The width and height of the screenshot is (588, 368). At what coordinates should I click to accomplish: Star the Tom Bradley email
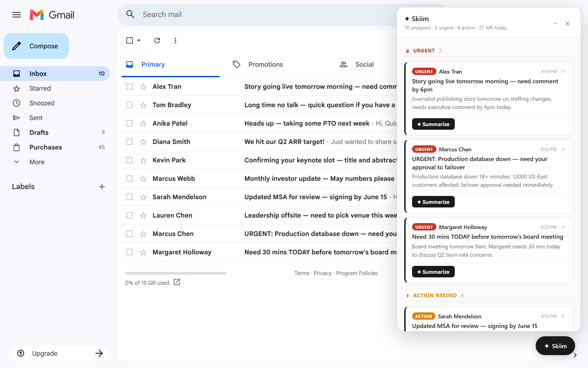click(143, 105)
